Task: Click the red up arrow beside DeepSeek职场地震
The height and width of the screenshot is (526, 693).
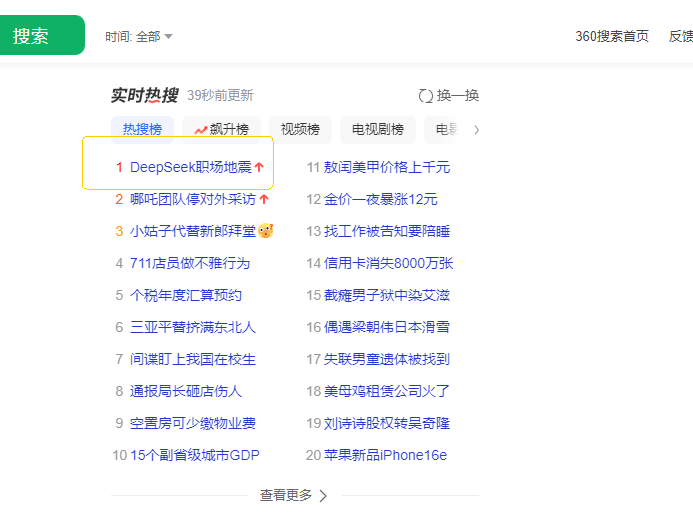Action: click(x=259, y=167)
